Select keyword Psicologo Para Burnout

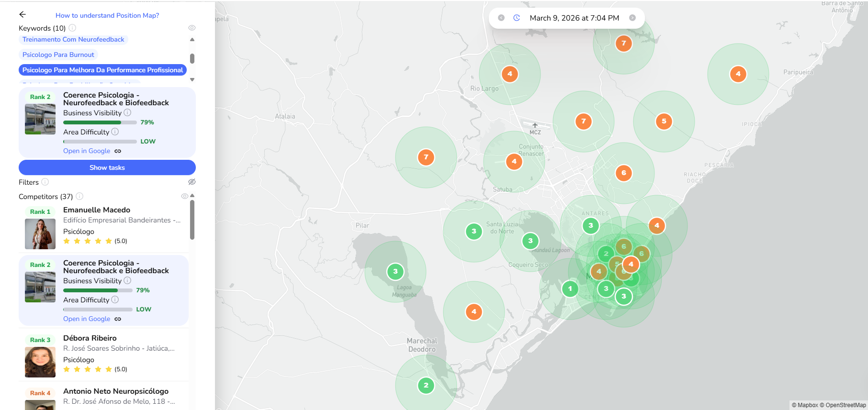pyautogui.click(x=58, y=55)
